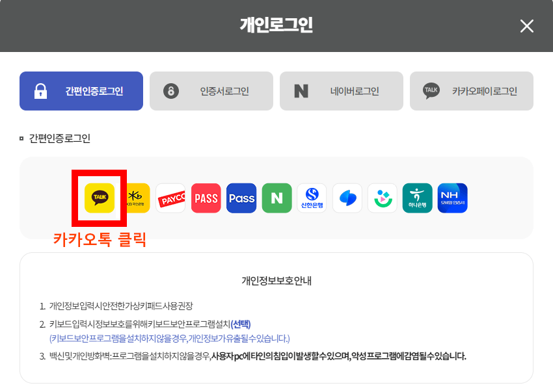Select the 신한은행 certification icon
This screenshot has height=392, width=553.
[x=312, y=198]
